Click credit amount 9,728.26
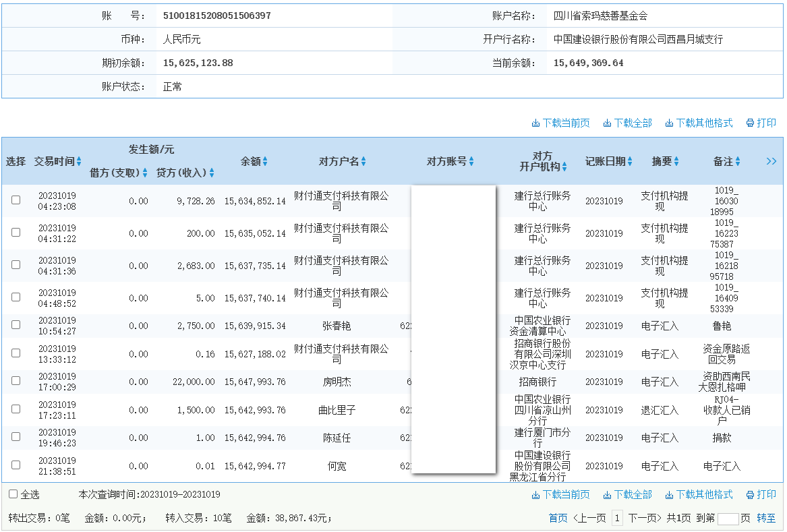This screenshot has width=787, height=532. [196, 201]
